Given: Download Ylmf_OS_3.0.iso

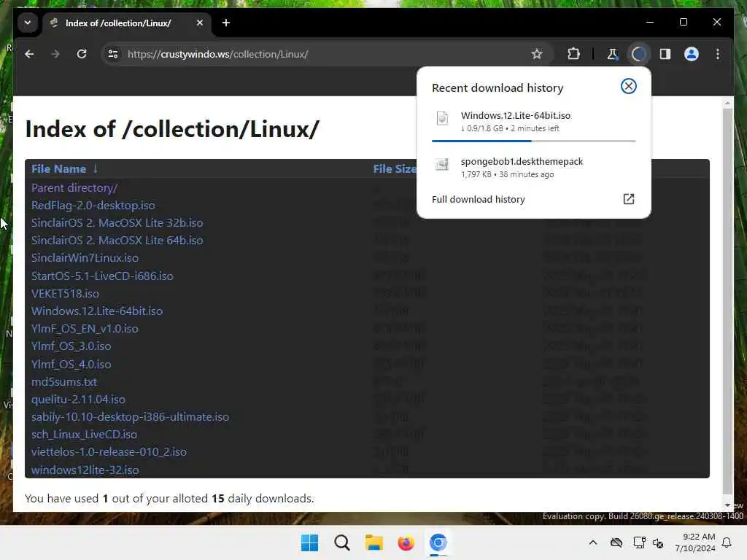Looking at the screenshot, I should tap(71, 346).
